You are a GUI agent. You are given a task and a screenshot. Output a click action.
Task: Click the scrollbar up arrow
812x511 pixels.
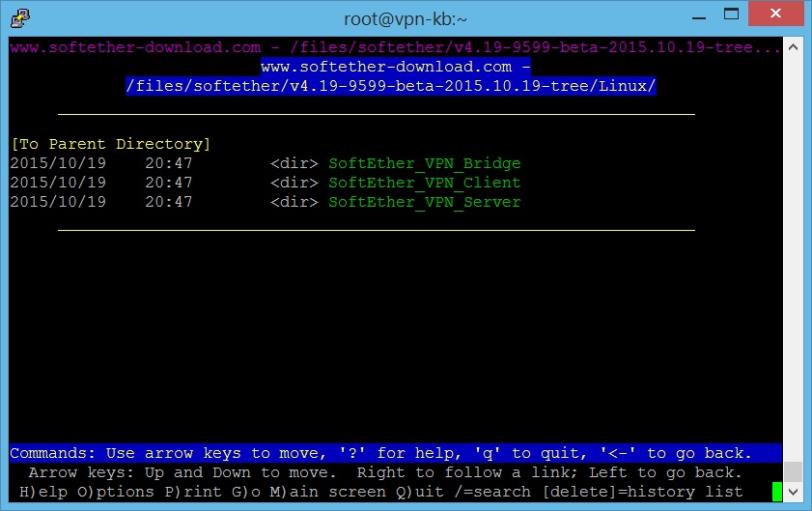(793, 47)
